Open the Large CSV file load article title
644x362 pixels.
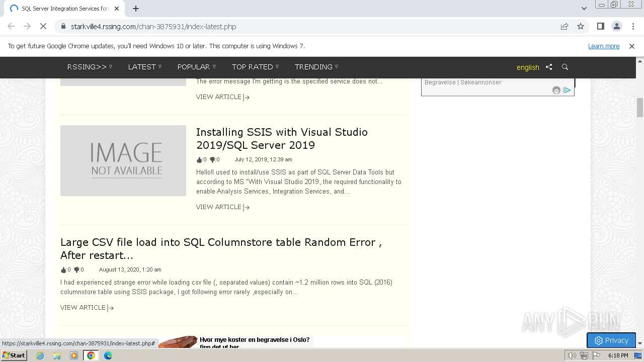(221, 249)
